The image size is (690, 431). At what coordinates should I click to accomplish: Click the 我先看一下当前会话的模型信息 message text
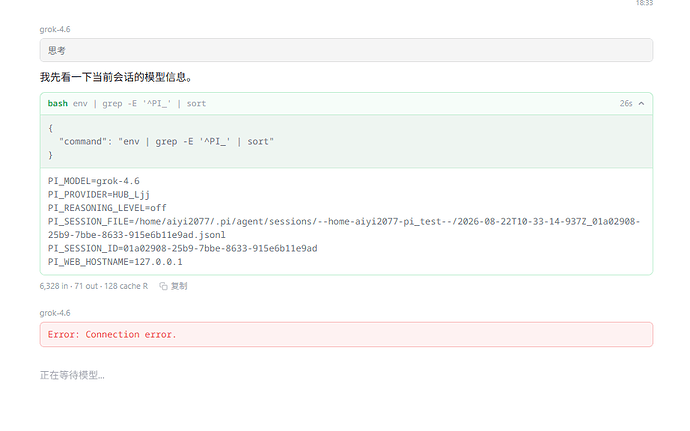(116, 77)
